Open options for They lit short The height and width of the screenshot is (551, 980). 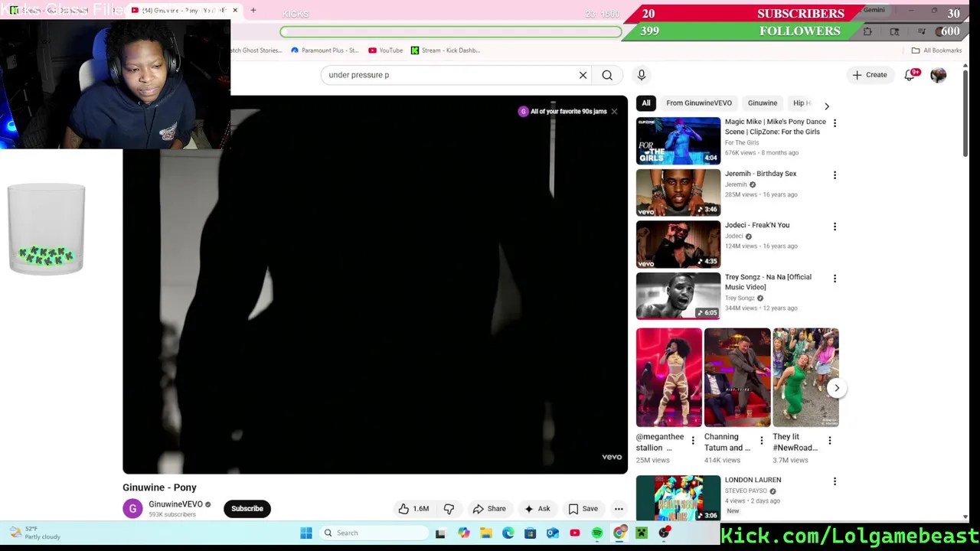(x=829, y=441)
